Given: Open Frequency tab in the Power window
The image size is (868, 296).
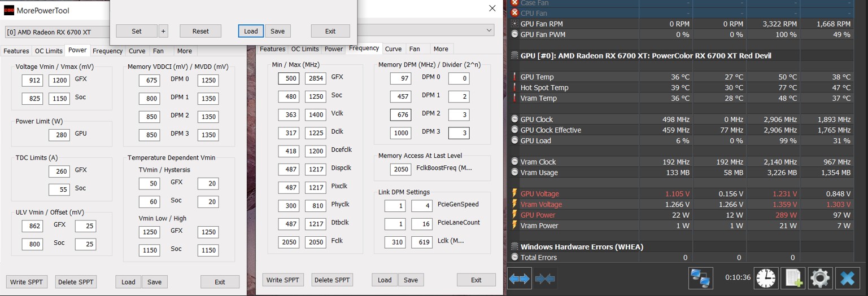Looking at the screenshot, I should (x=107, y=51).
